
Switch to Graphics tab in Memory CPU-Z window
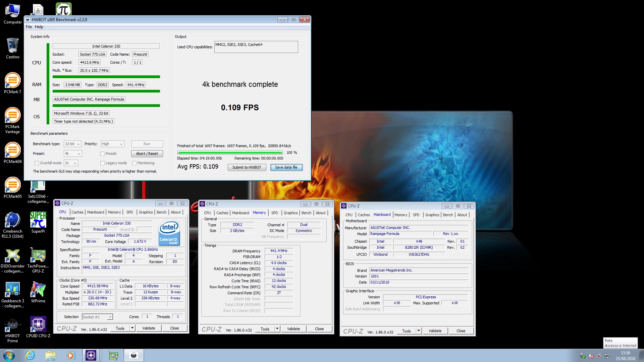(290, 213)
